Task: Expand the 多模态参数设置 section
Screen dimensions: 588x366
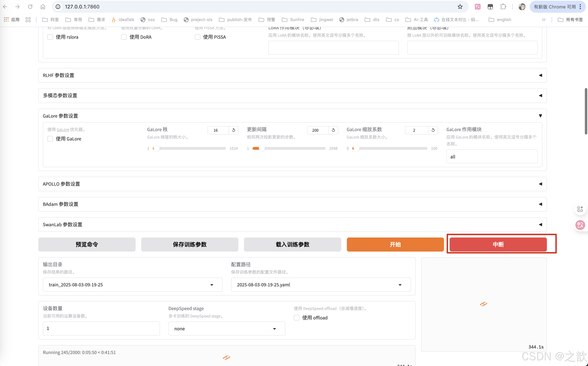Action: click(292, 95)
